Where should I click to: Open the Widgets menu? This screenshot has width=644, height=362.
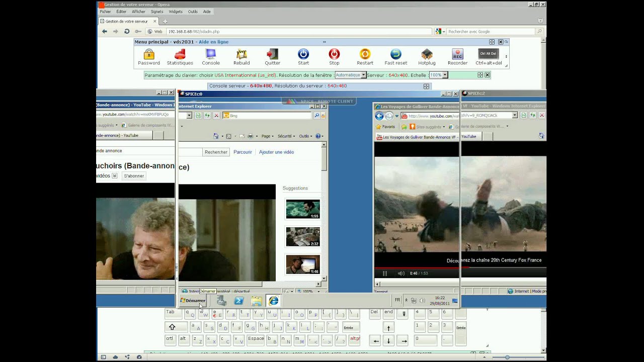click(176, 12)
